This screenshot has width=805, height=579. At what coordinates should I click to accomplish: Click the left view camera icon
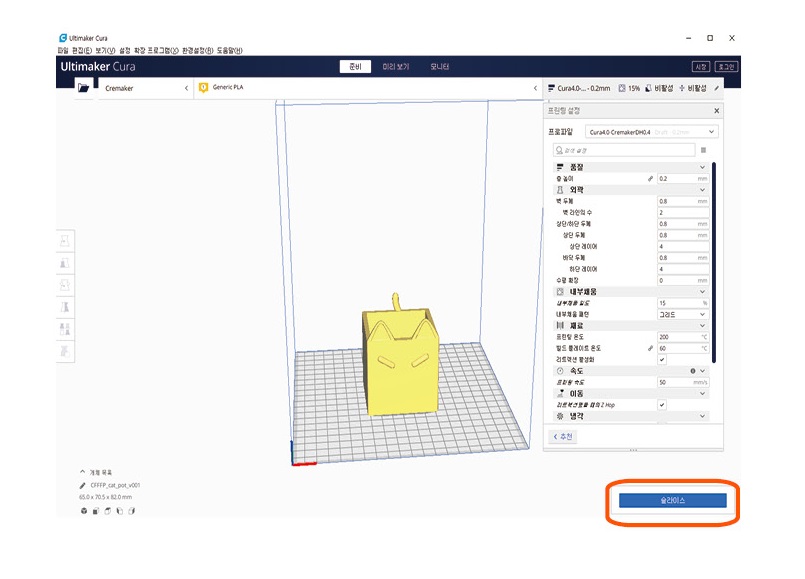(x=120, y=511)
